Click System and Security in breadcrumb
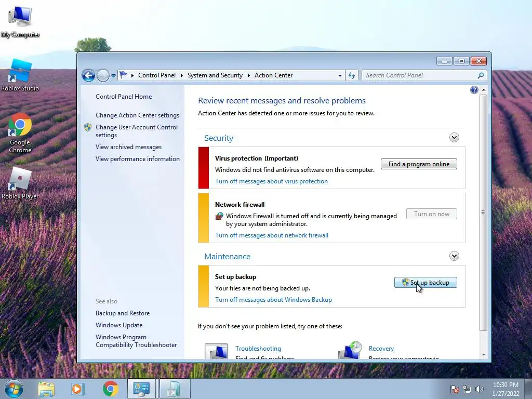Image resolution: width=532 pixels, height=399 pixels. tap(215, 75)
